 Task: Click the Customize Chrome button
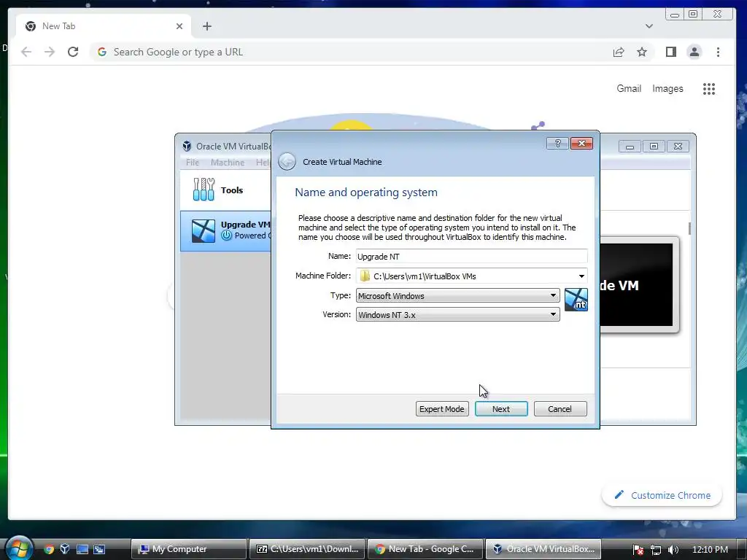662,495
